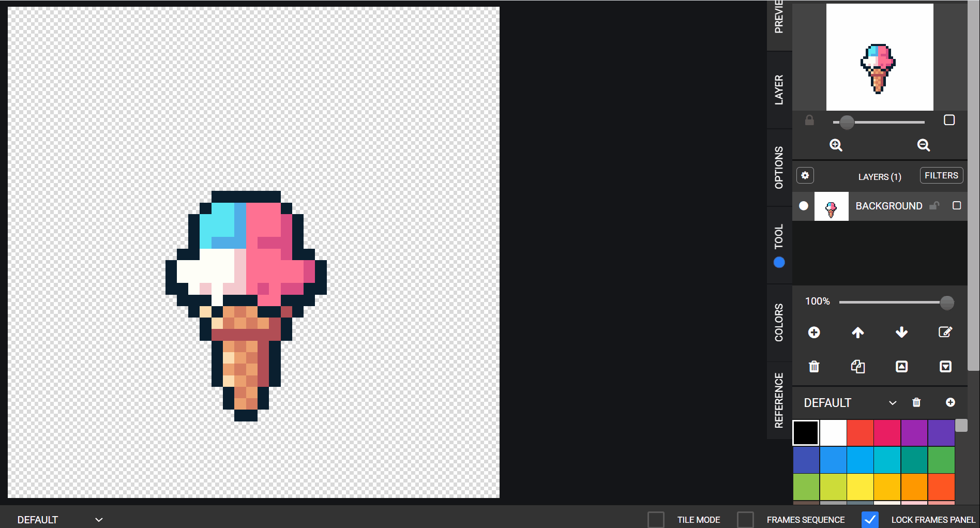Click the preview lock icon

point(809,120)
